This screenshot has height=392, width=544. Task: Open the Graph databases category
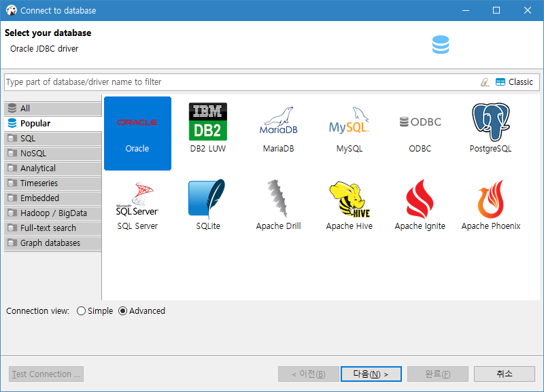click(53, 243)
